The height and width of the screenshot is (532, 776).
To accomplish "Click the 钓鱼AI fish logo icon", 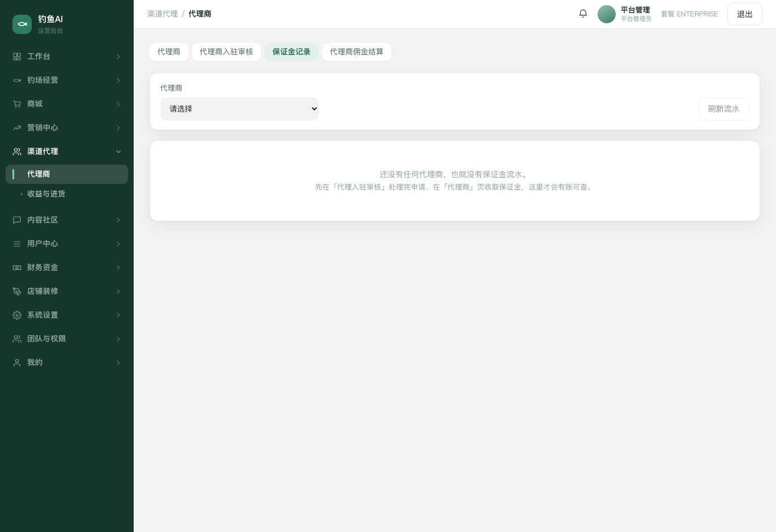I will click(x=22, y=24).
